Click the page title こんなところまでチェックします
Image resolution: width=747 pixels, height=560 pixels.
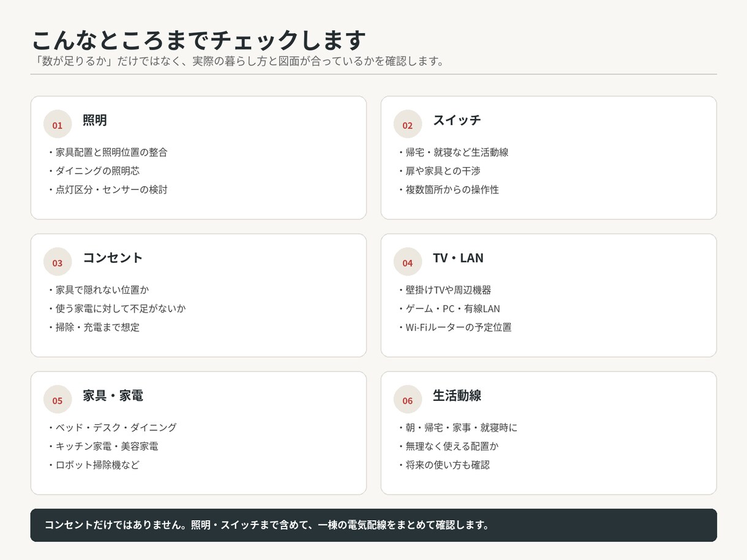pos(198,40)
